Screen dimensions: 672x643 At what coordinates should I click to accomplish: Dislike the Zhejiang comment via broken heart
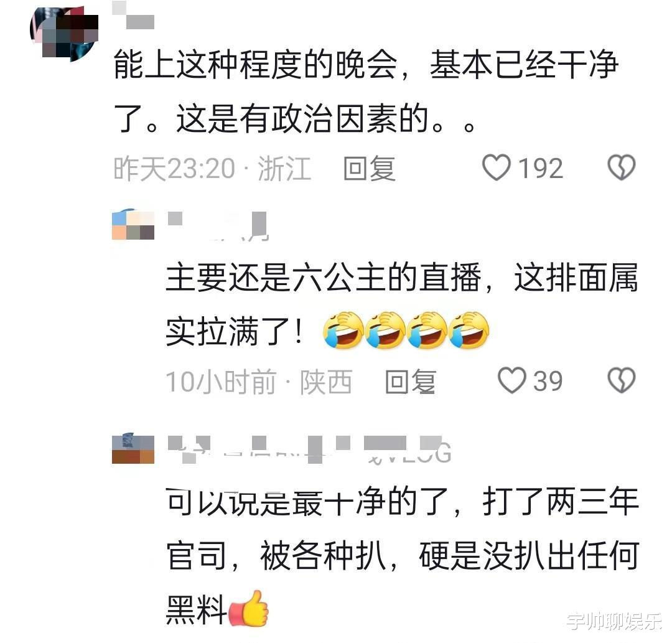click(x=622, y=167)
